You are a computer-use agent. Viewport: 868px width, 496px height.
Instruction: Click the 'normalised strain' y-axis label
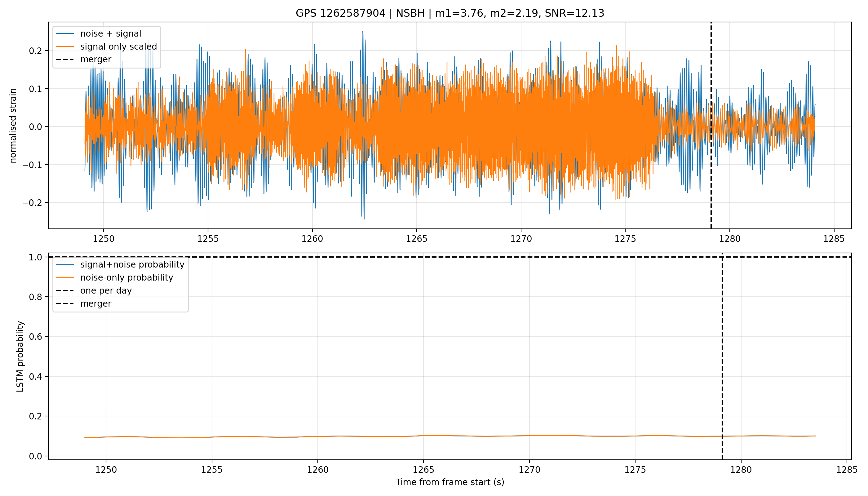click(x=13, y=125)
